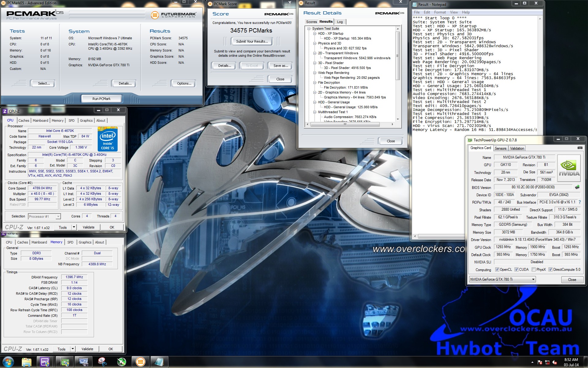
Task: Open the Snipping Tool taskbar icon
Action: (102, 362)
